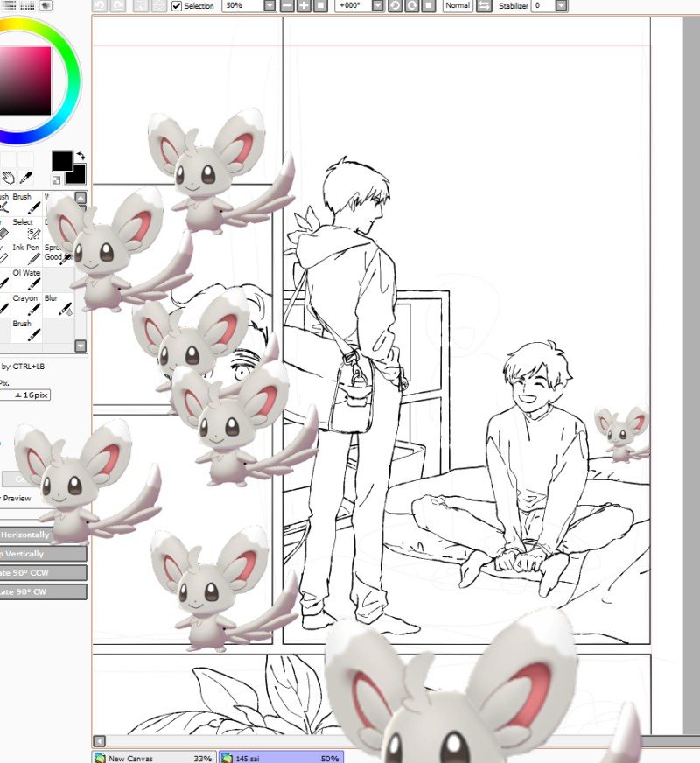Select the Blur tool preset
The width and height of the screenshot is (700, 763).
click(59, 304)
